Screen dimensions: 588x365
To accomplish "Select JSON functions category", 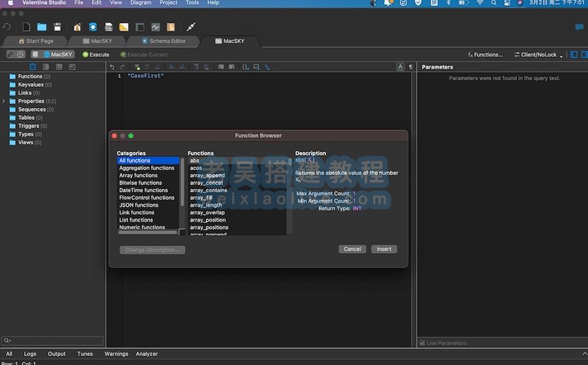I will (139, 205).
